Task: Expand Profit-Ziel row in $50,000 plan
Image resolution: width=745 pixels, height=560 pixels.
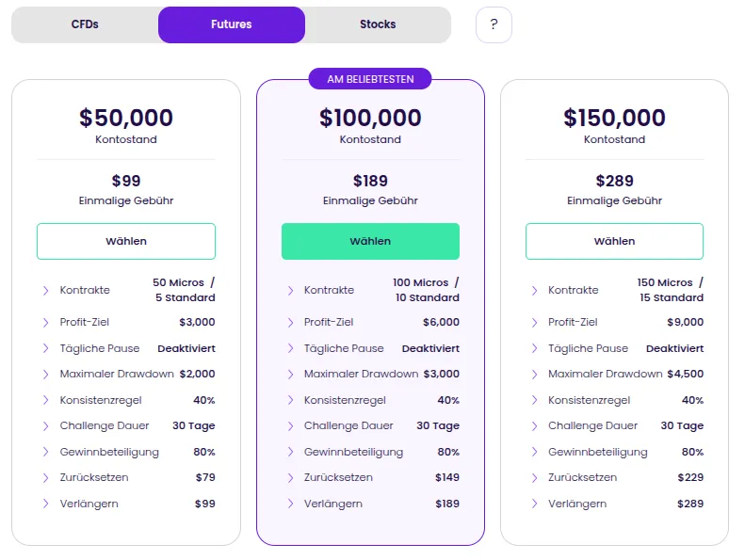Action: tap(45, 323)
